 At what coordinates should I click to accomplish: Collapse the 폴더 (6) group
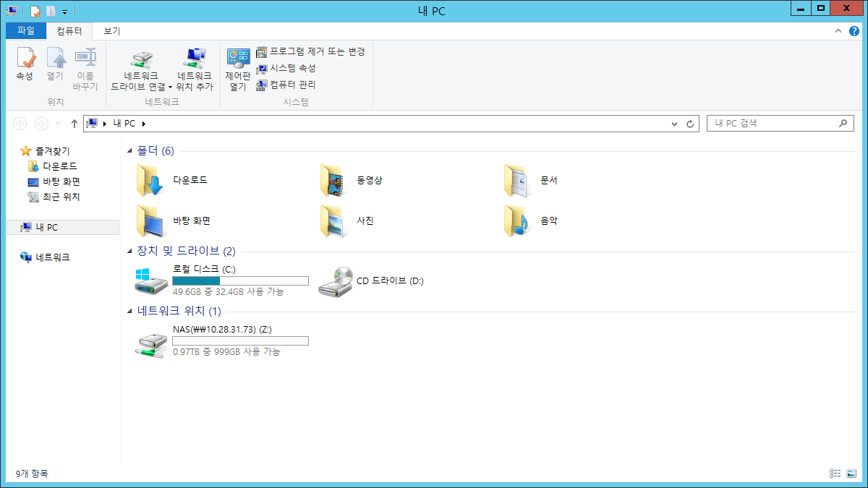coord(130,151)
